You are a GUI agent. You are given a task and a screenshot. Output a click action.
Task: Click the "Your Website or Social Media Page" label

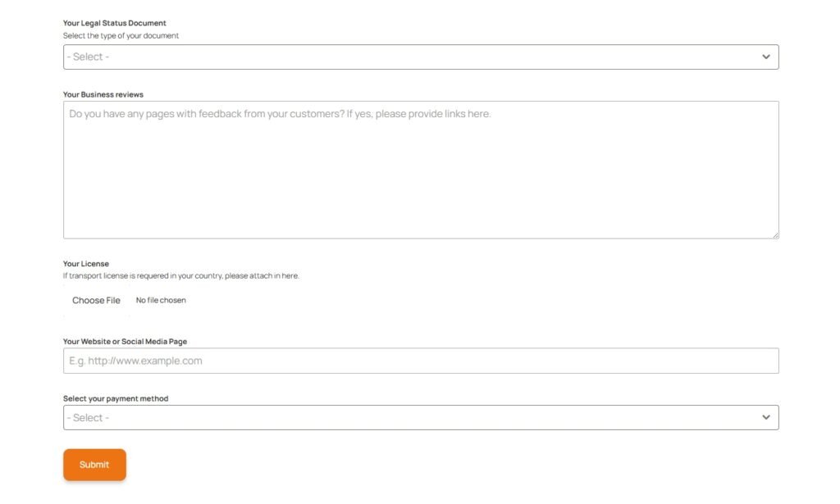(125, 341)
